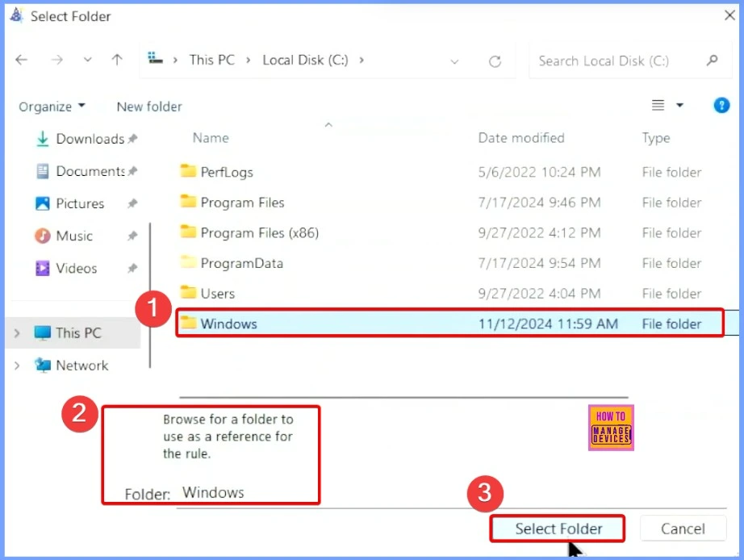This screenshot has height=560, width=744.
Task: Go up one folder level
Action: click(117, 60)
